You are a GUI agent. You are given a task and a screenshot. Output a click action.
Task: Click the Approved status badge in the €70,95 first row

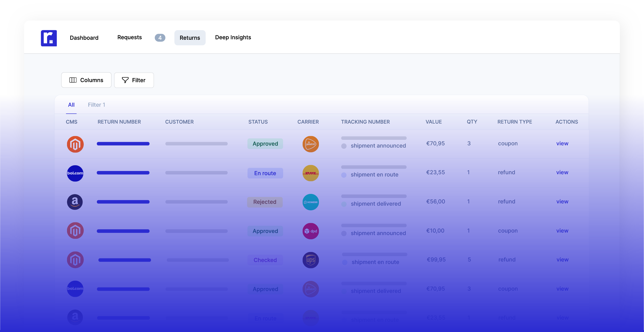point(265,144)
